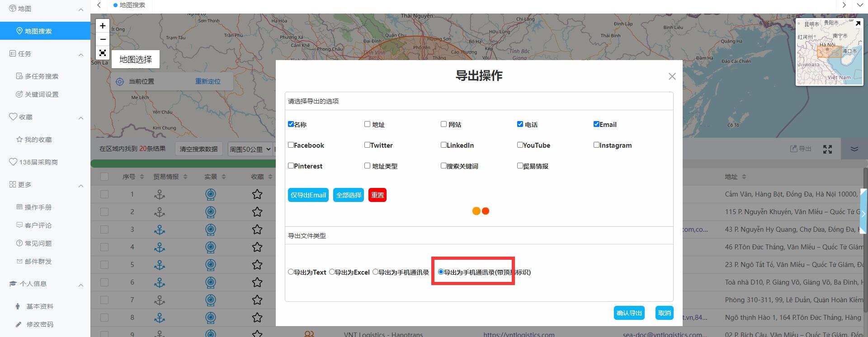
Task: Click the double chevron collapse icon beside results toolbar
Action: (854, 149)
